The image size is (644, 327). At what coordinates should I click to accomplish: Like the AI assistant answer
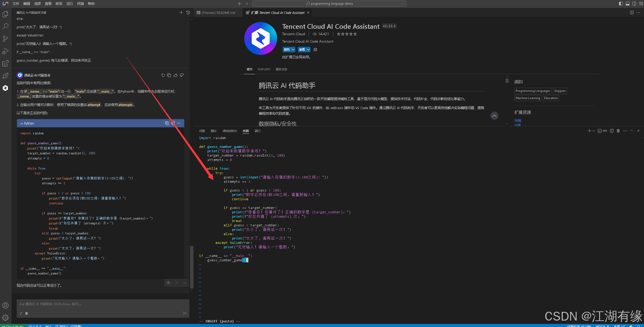point(175,75)
